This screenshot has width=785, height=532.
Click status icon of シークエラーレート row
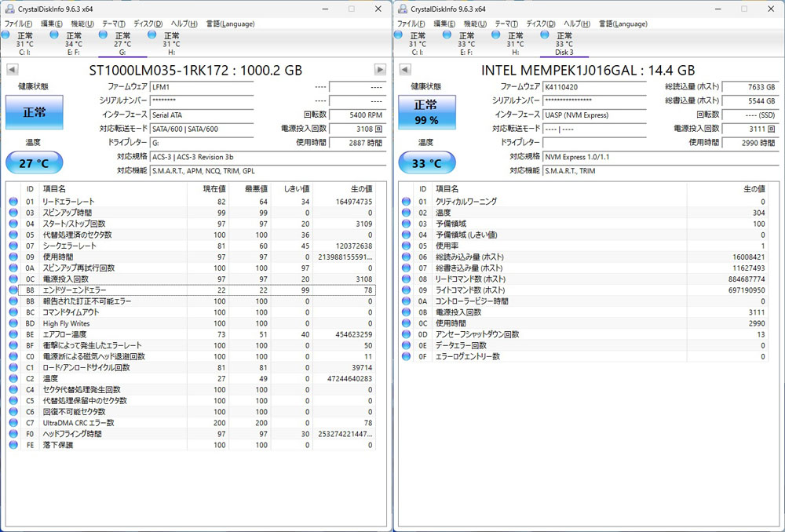(13, 246)
